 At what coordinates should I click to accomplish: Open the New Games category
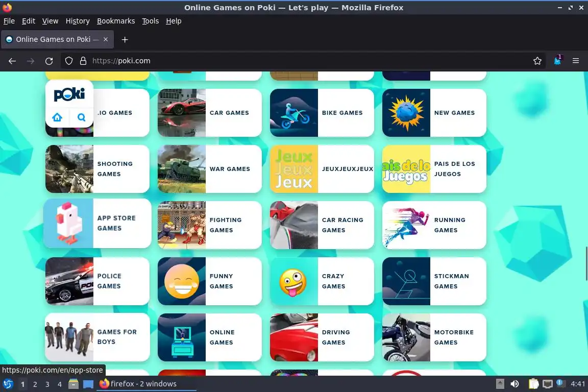click(x=434, y=112)
